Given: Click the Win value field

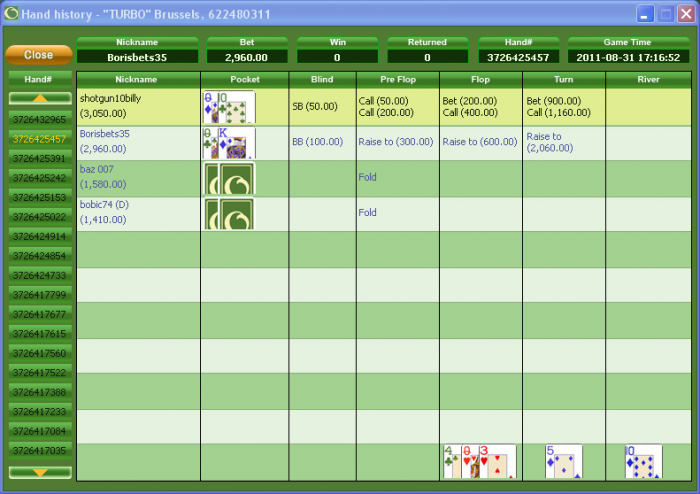Looking at the screenshot, I should point(337,58).
